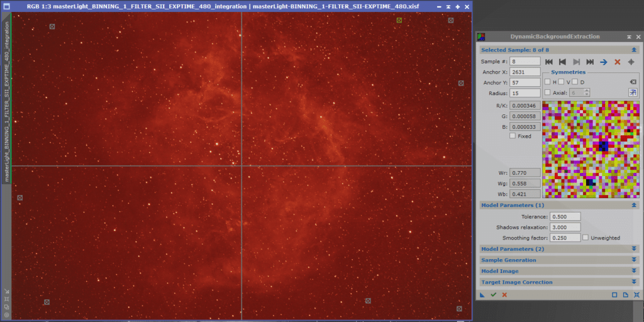Click the show symmetries axes icon
644x322 pixels.
click(x=633, y=93)
